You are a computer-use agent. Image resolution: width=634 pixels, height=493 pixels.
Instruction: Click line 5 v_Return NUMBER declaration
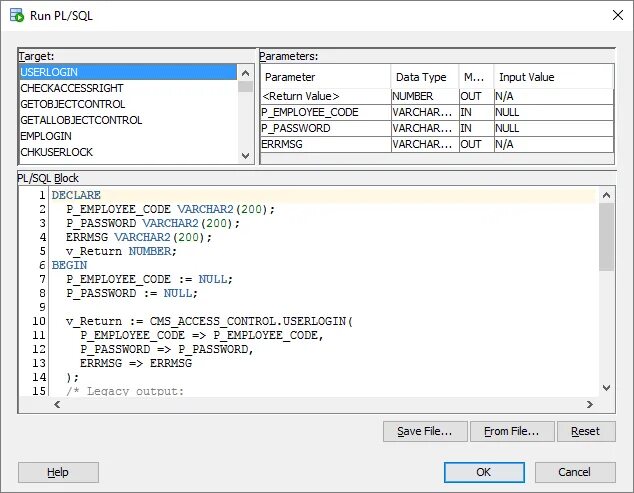point(121,251)
